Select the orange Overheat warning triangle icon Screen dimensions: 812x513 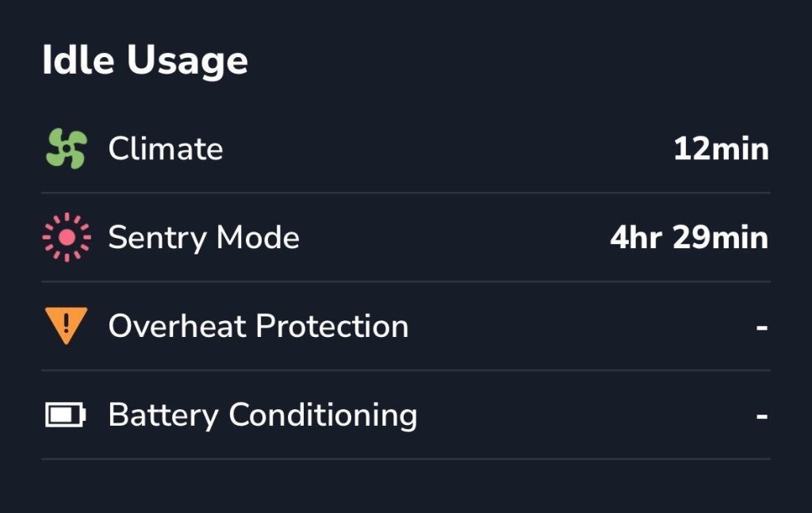click(66, 325)
